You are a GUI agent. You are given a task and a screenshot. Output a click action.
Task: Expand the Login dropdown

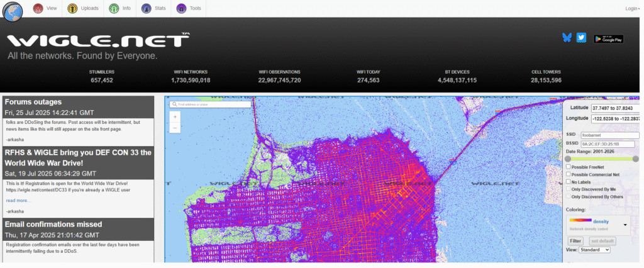[632, 9]
